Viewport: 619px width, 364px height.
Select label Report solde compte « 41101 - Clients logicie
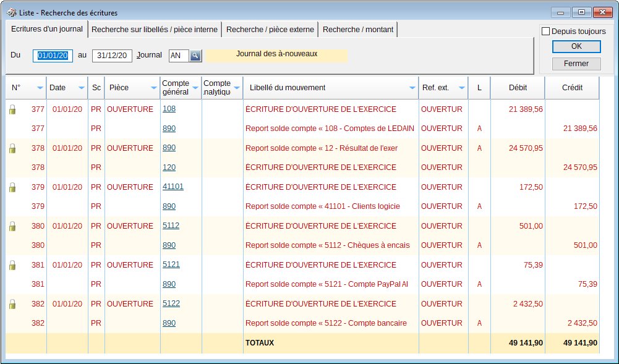(x=323, y=206)
